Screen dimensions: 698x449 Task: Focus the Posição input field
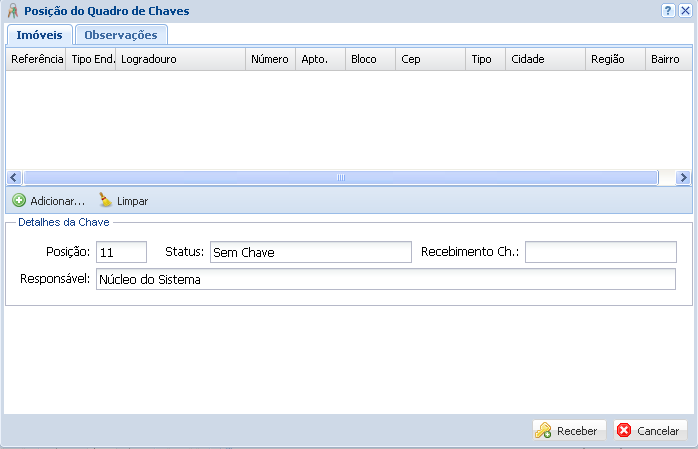coord(121,252)
